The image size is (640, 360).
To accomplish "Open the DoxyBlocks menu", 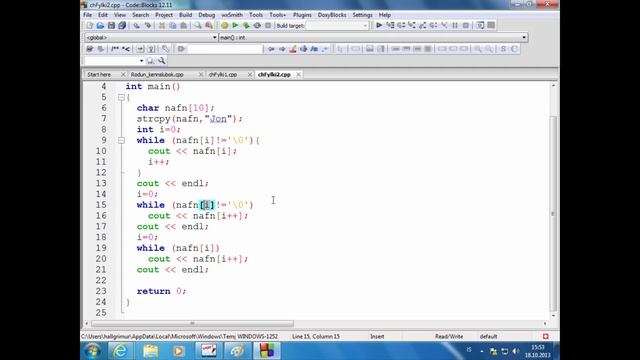I will tap(332, 15).
